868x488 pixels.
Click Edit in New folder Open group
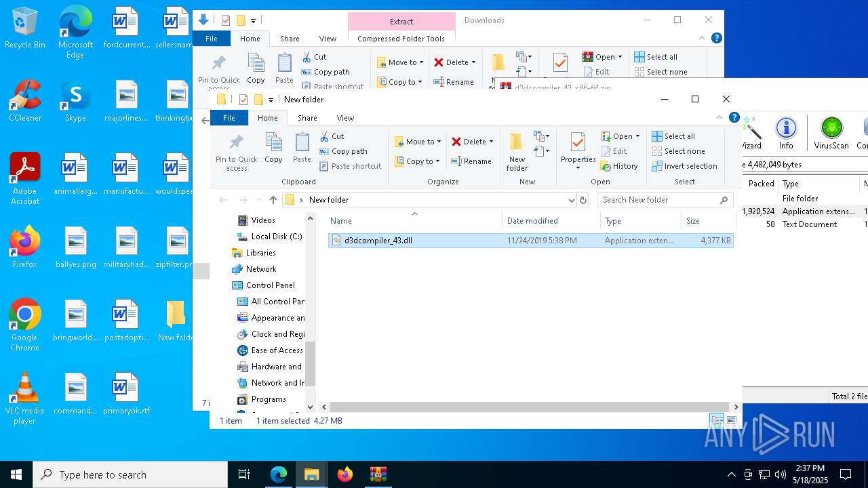(x=614, y=151)
